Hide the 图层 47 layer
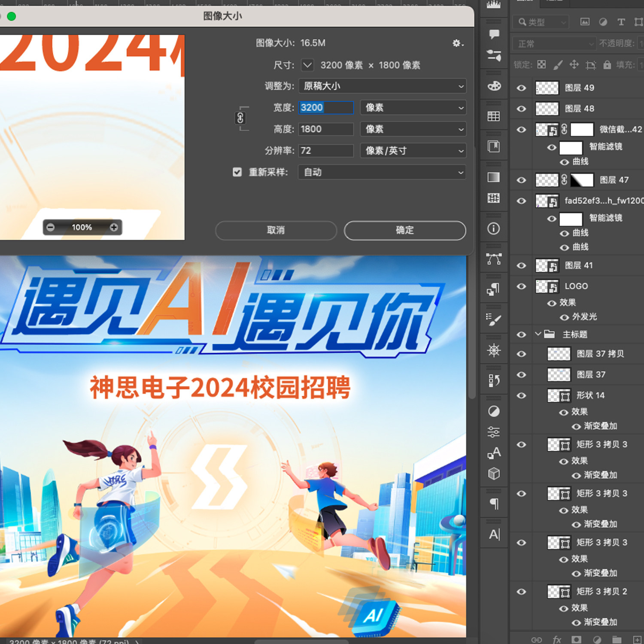 point(521,180)
